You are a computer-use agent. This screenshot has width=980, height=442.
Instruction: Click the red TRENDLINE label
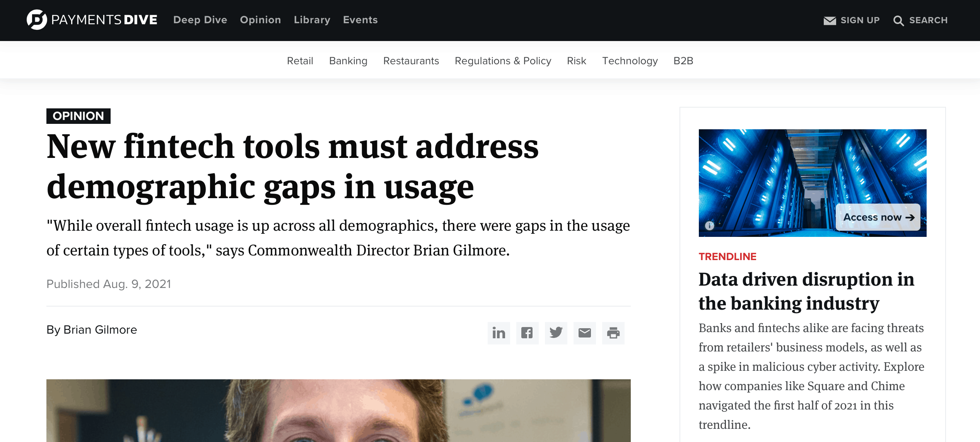point(727,257)
